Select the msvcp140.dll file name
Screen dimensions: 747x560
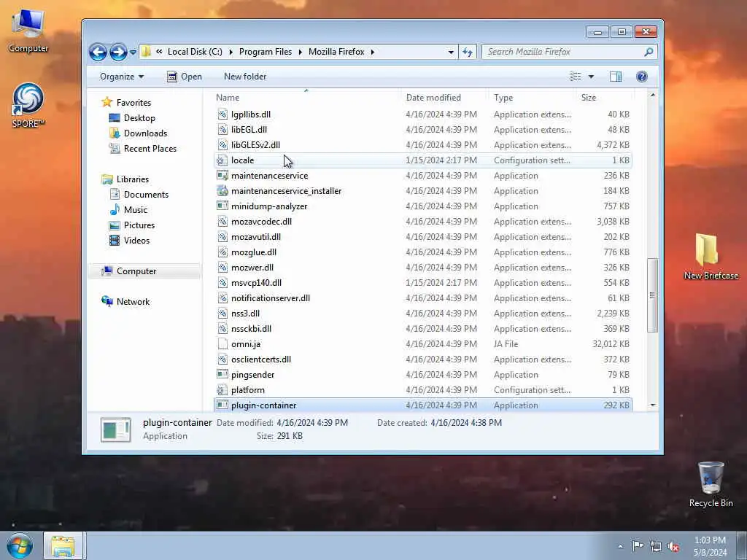(256, 283)
